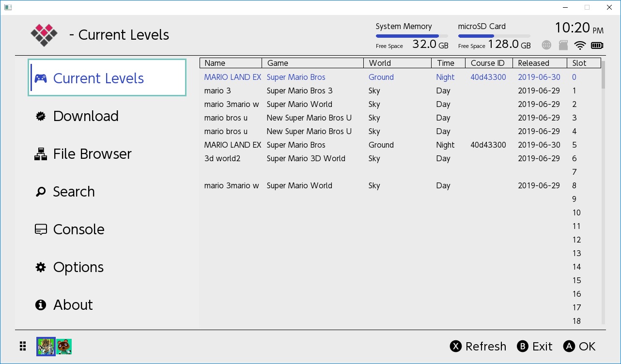Click the 32.0 GB free space value

(x=430, y=45)
